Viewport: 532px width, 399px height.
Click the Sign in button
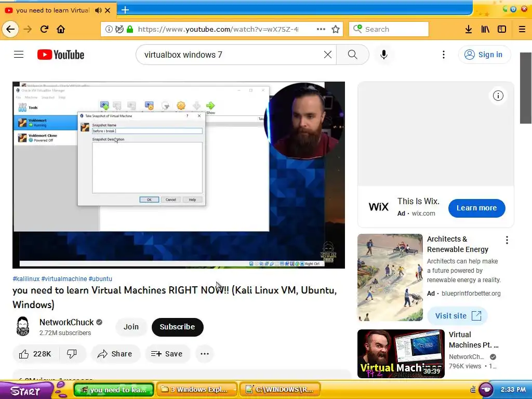(x=484, y=55)
